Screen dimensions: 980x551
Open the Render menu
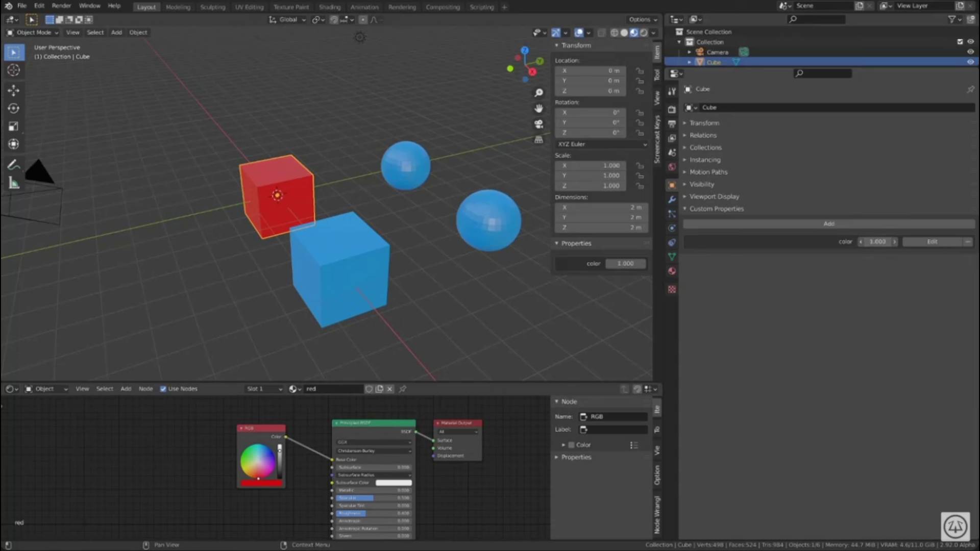pyautogui.click(x=61, y=6)
